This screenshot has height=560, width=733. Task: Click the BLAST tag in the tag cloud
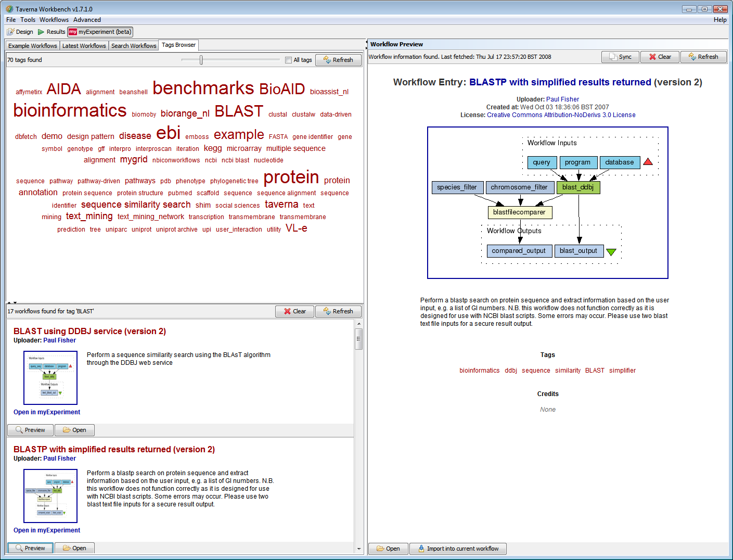239,111
